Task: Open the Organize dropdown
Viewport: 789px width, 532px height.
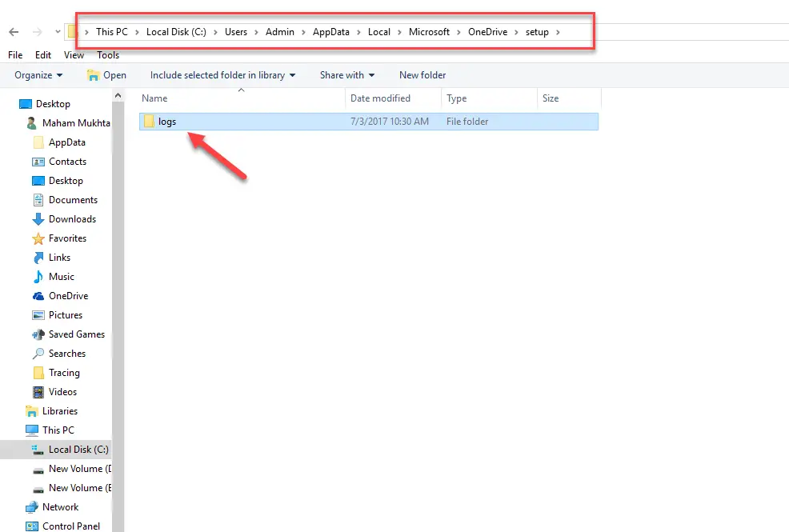Action: pos(38,75)
